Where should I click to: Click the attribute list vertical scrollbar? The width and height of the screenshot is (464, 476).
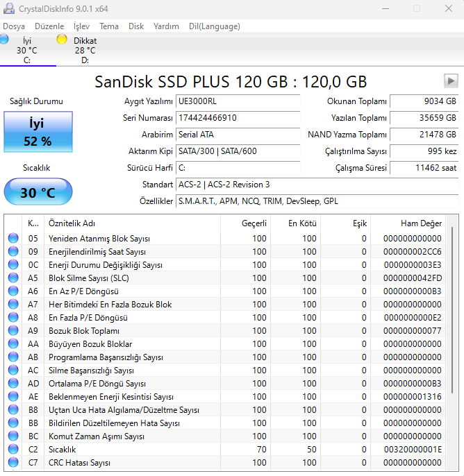point(452,309)
